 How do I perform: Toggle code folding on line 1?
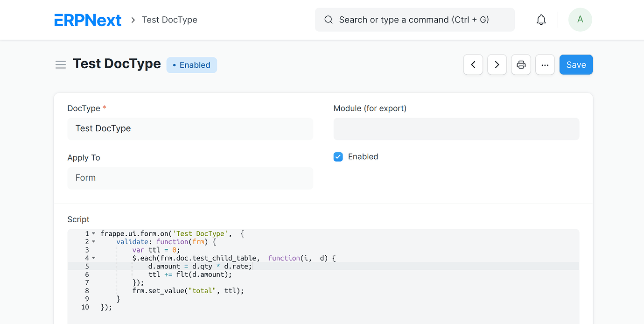point(93,233)
